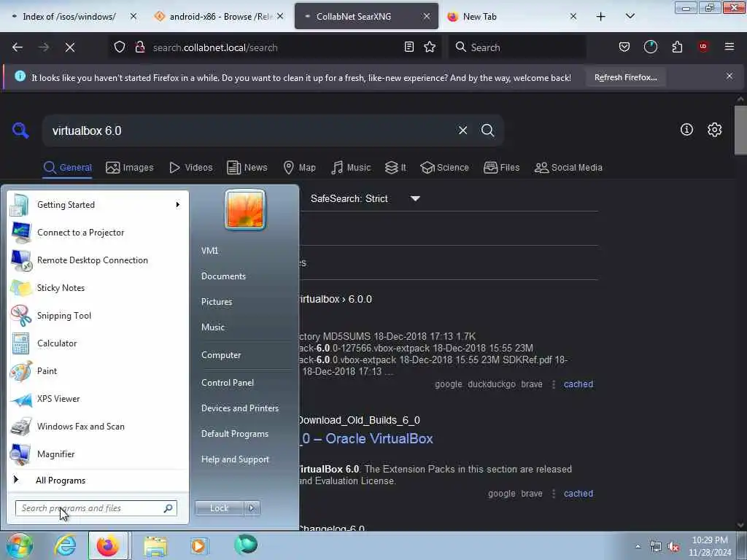
Task: Bookmark this page with the star
Action: pos(430,47)
